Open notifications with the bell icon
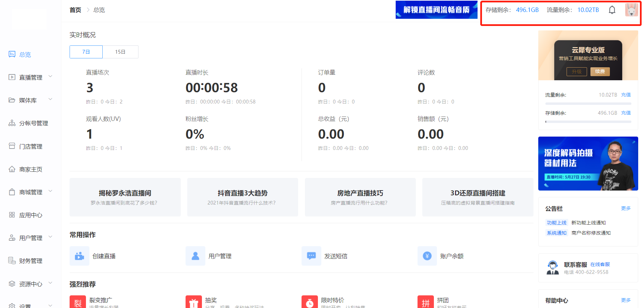644x308 pixels. point(612,10)
